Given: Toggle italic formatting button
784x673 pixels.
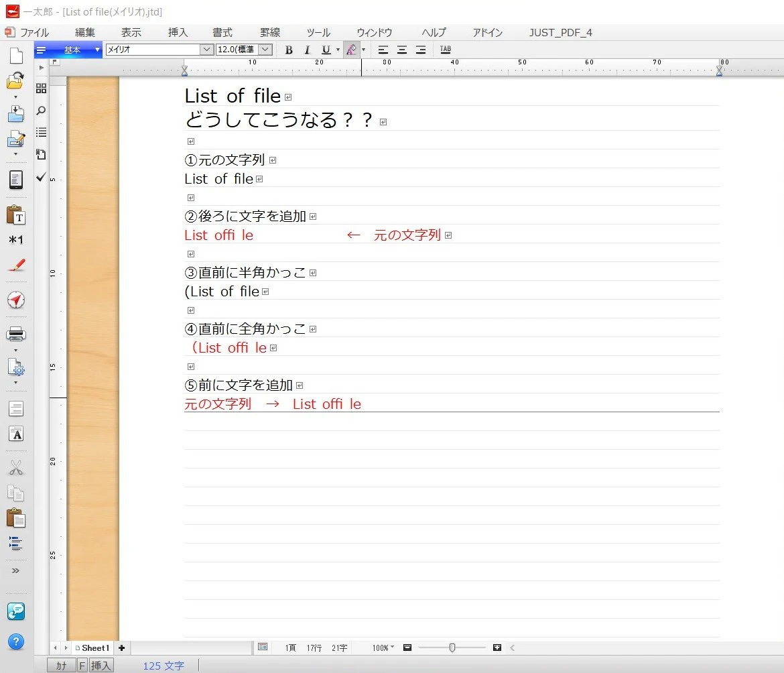Looking at the screenshot, I should 307,50.
